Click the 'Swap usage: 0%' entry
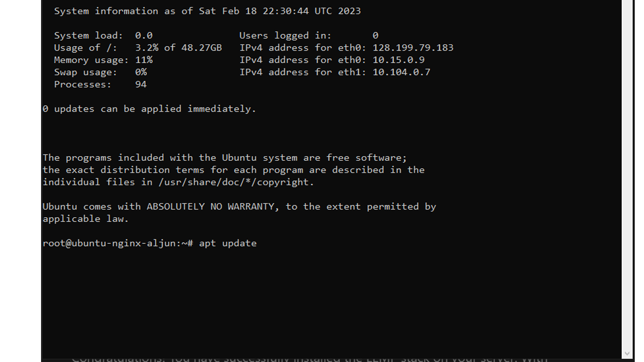 click(x=101, y=72)
